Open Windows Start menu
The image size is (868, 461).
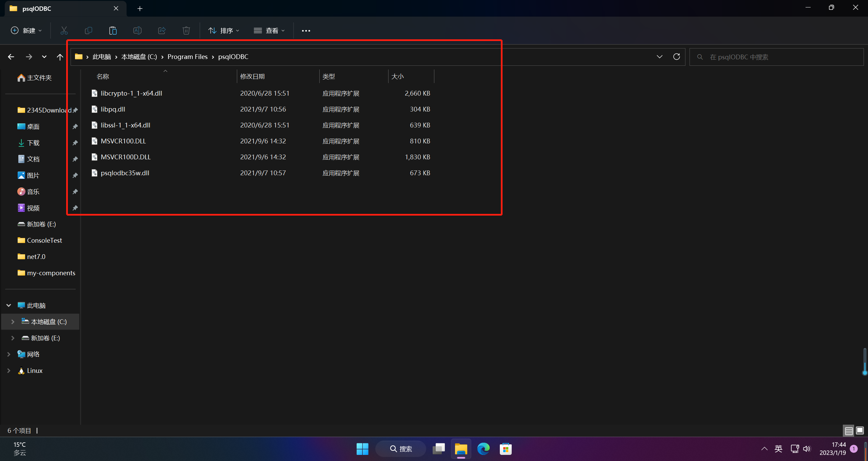[362, 449]
